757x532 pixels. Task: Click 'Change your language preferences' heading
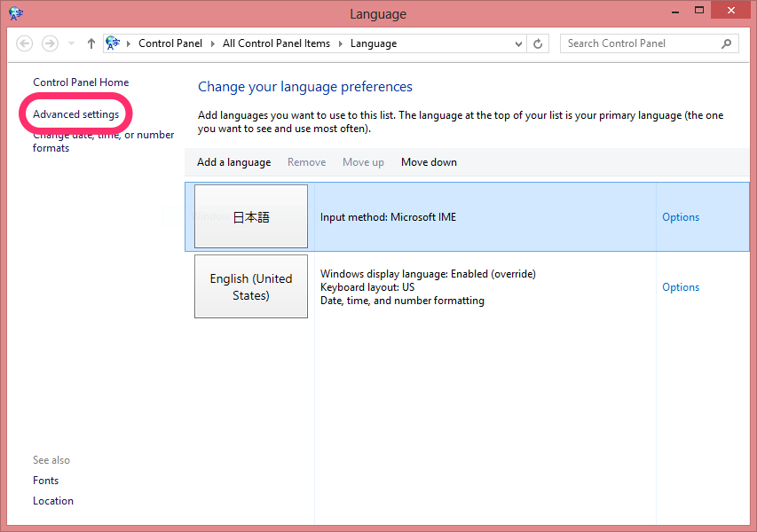(x=305, y=87)
